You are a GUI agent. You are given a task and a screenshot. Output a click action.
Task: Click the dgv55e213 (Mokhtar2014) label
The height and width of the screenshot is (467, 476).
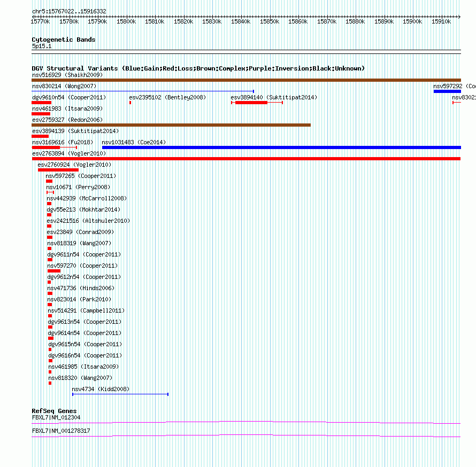click(x=83, y=209)
